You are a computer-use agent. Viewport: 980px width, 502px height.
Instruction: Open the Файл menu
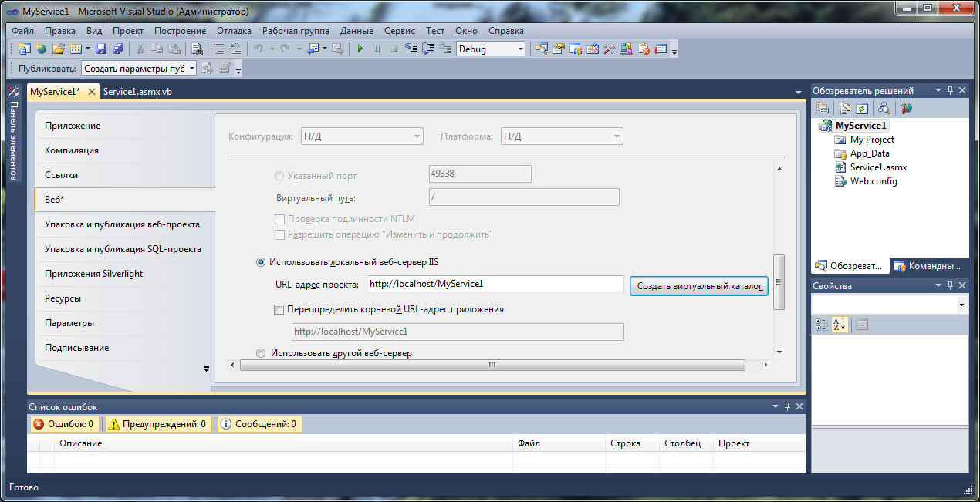point(22,31)
